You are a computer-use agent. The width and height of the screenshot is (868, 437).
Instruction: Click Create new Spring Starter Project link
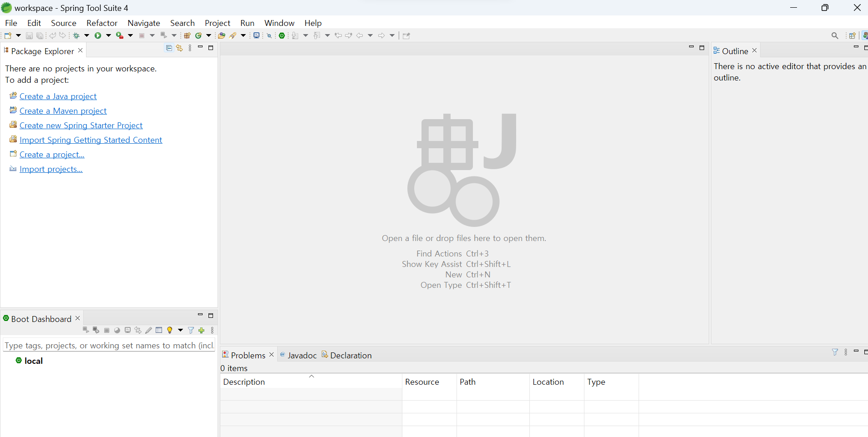[x=81, y=126]
